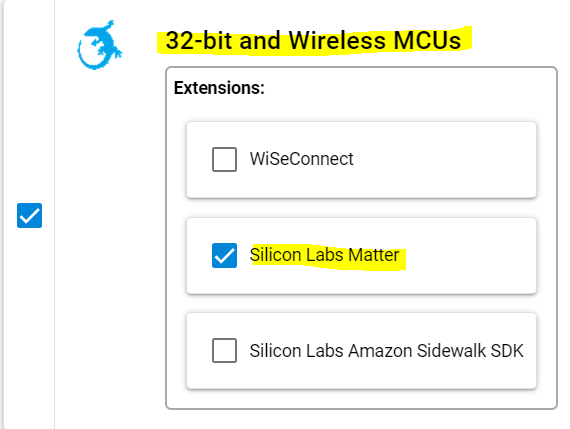Screen dimensions: 570x429
Task: Click the Extensions: label
Action: point(219,88)
